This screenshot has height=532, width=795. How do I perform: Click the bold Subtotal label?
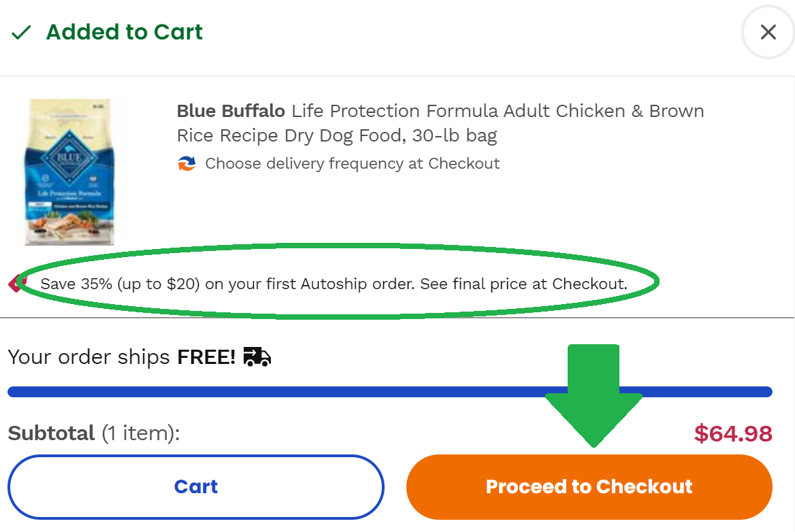tap(51, 433)
